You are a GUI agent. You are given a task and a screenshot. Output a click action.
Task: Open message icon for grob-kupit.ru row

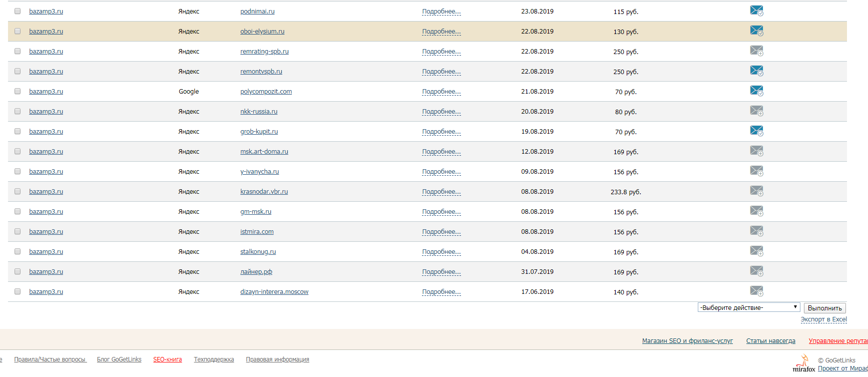point(756,131)
